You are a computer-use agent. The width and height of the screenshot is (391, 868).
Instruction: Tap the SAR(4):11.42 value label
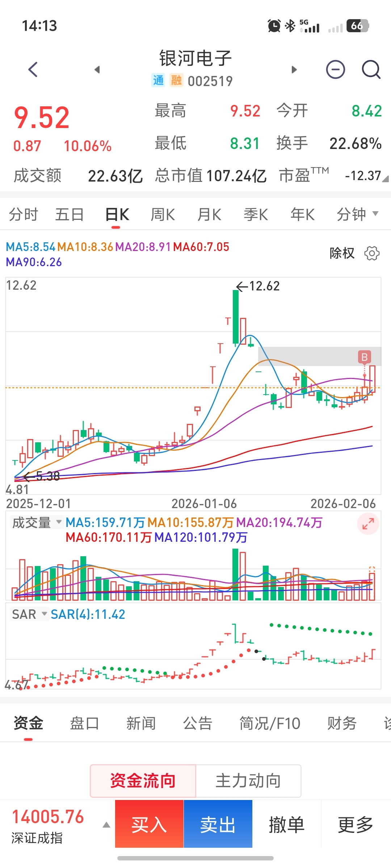(x=88, y=614)
